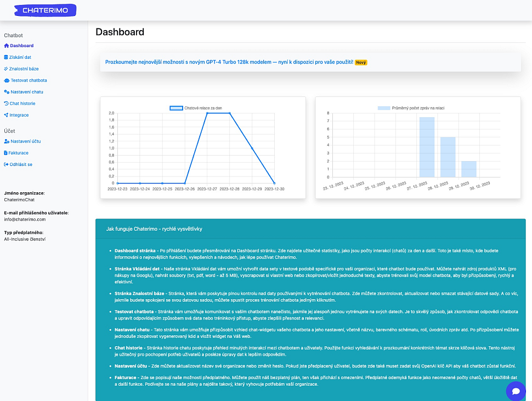This screenshot has height=401, width=532.
Task: Click the gears icon beside Nastavení chatu
Action: click(7, 92)
